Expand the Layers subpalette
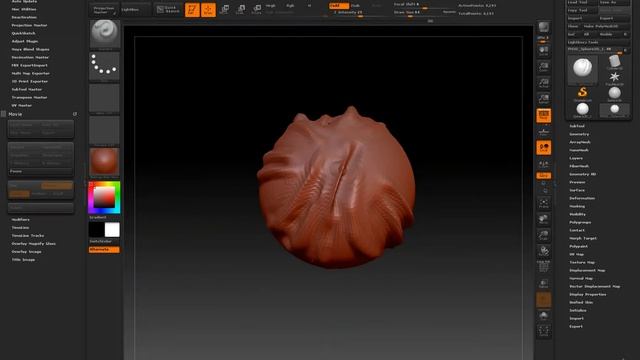Screen dimensions: 640x360 (x=576, y=158)
